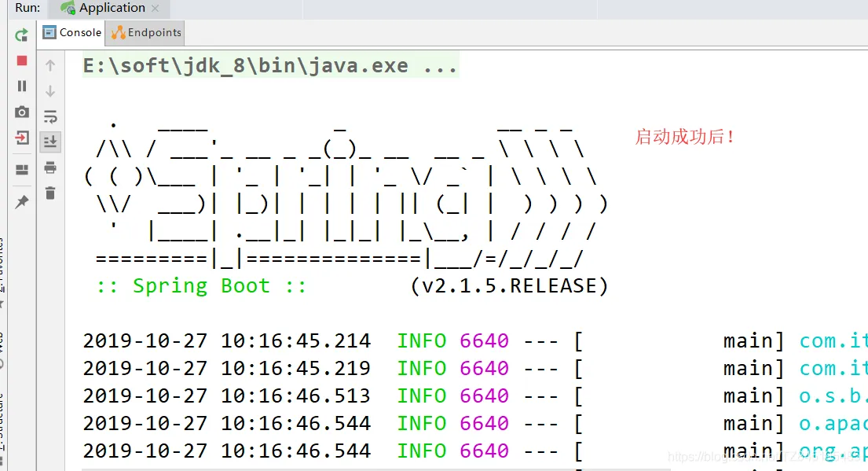Click the log timestamp 10:16:45.214
868x471 pixels.
(x=295, y=340)
